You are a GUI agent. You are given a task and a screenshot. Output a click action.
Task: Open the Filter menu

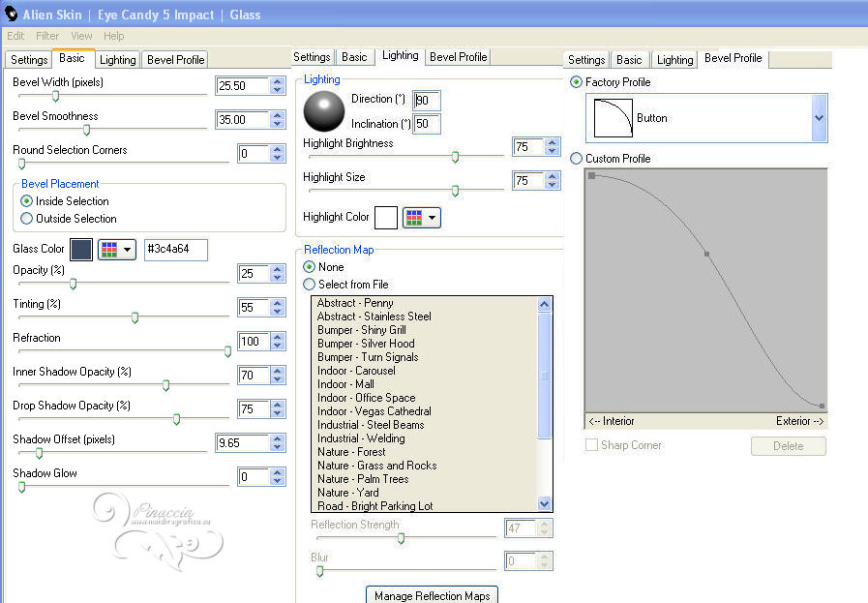[47, 36]
